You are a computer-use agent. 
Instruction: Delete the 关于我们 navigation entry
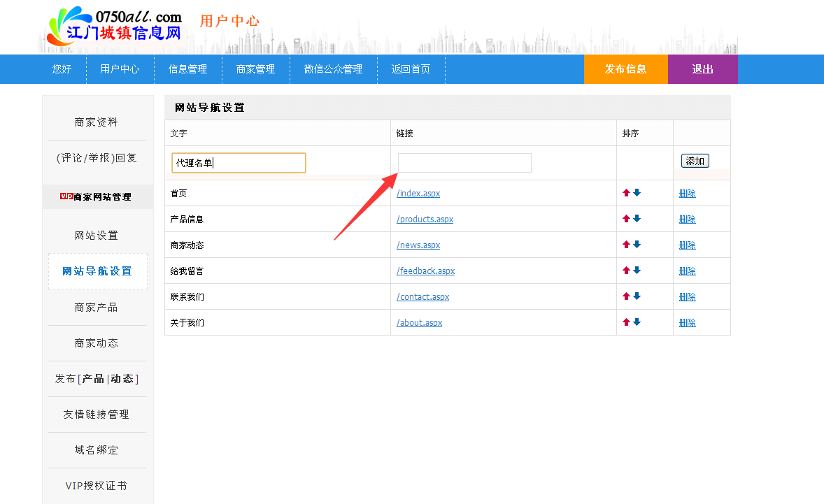tap(687, 323)
